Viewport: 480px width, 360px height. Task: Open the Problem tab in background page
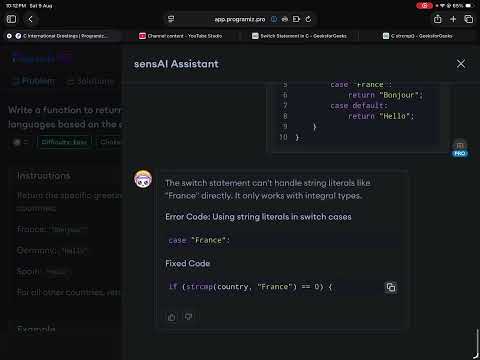click(34, 81)
